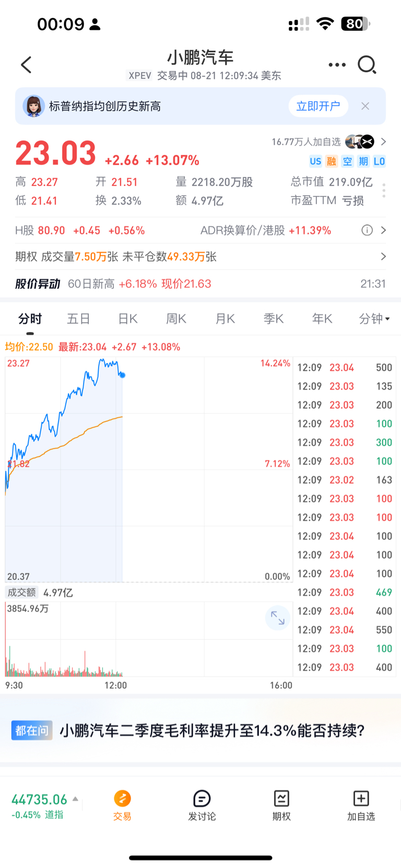The image size is (401, 868).
Task: Switch to the 月K tab
Action: (225, 319)
